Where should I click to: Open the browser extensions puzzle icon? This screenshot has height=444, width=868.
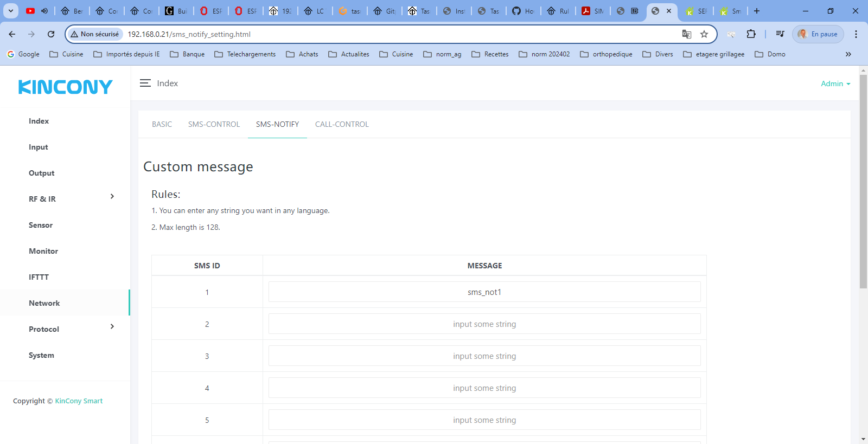click(x=751, y=34)
